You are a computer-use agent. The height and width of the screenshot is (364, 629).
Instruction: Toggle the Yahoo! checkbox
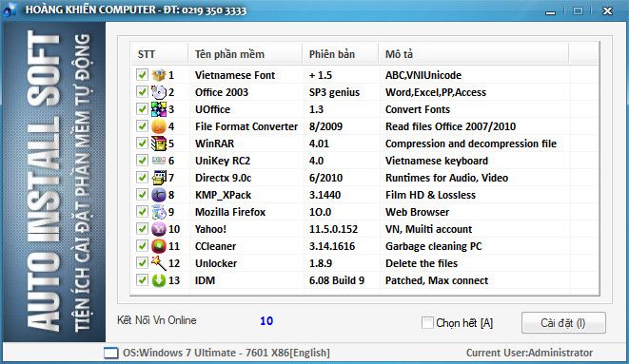click(142, 229)
